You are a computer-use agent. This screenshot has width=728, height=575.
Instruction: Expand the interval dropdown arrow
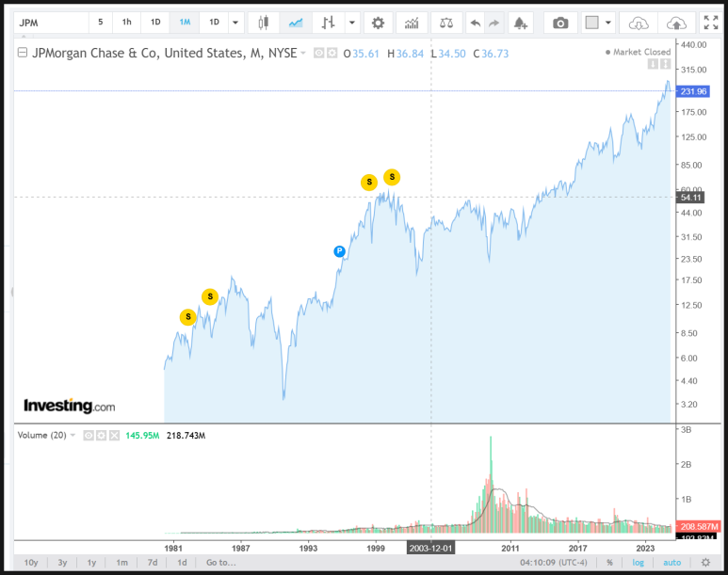tap(235, 23)
